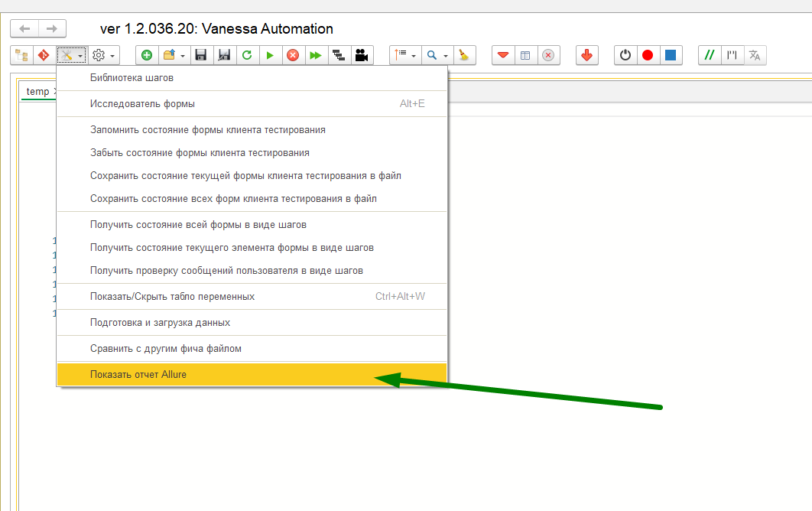Image resolution: width=812 pixels, height=511 pixels.
Task: Select Показать отчет Allure menu item
Action: pos(252,374)
